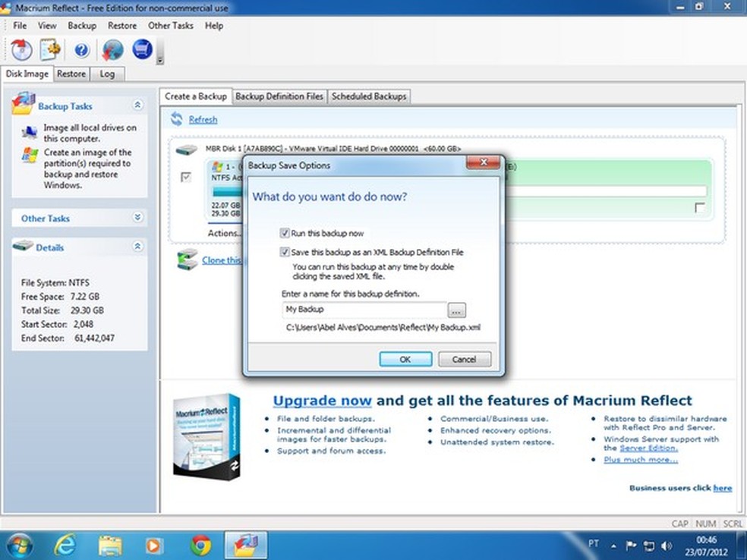The image size is (747, 560).
Task: Click the Action Center flag tray icon
Action: (632, 546)
